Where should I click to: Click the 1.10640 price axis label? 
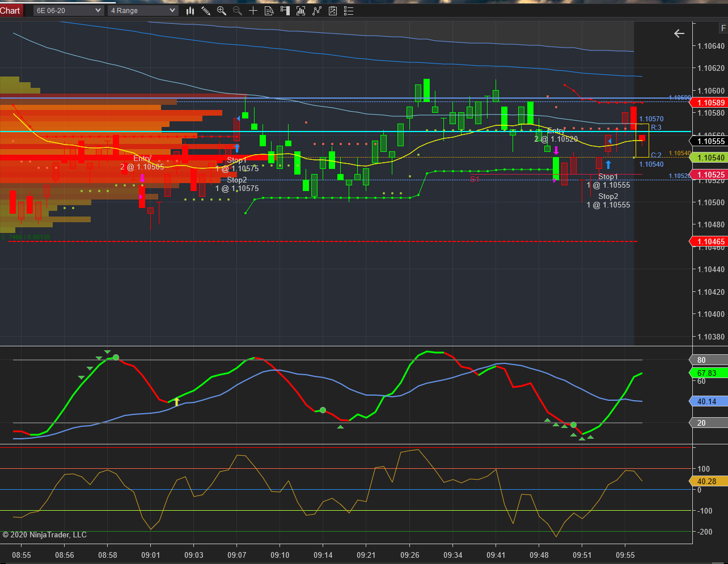[x=711, y=46]
